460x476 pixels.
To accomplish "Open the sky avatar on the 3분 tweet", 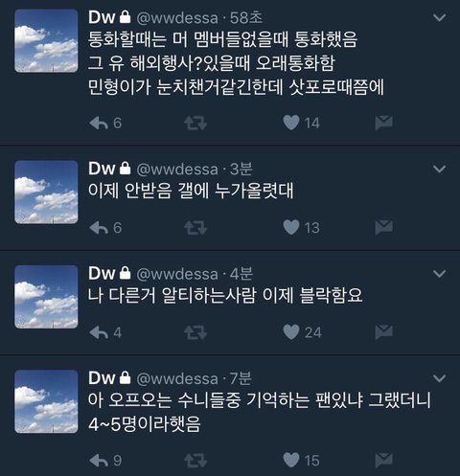I will [46, 192].
